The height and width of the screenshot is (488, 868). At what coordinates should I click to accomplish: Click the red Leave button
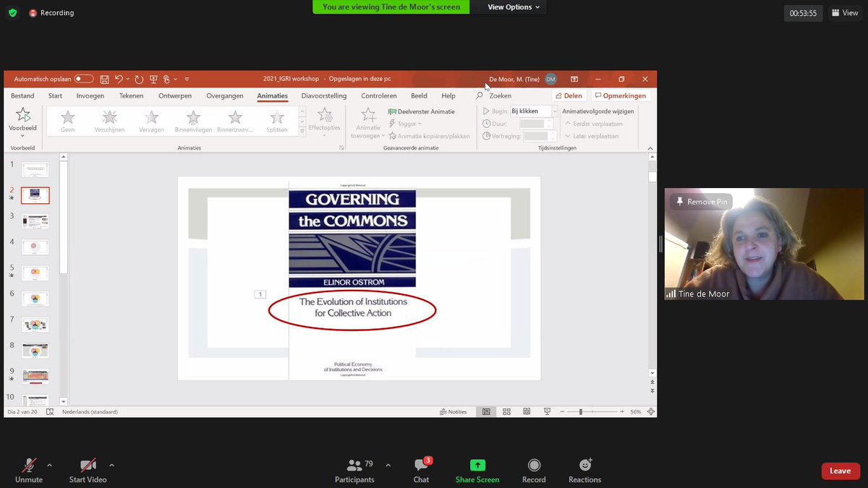[841, 471]
